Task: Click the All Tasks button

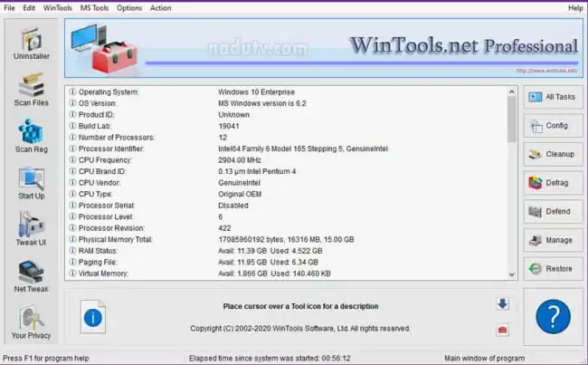Action: pos(553,97)
